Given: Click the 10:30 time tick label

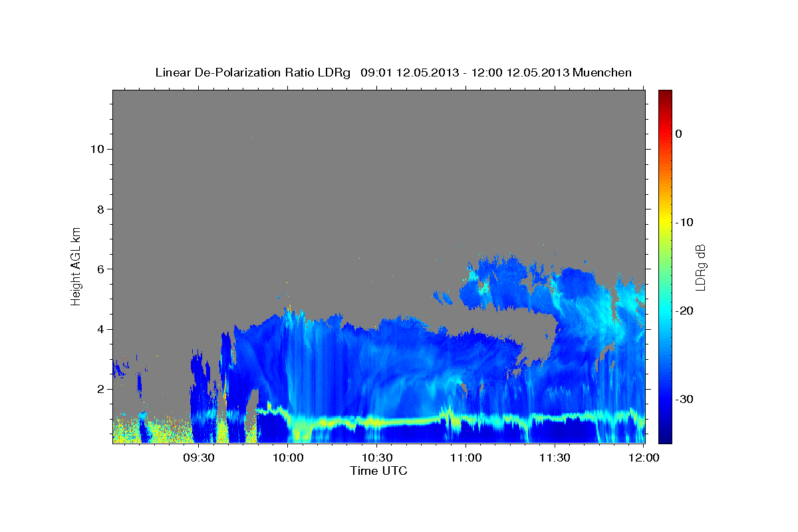Looking at the screenshot, I should (376, 458).
